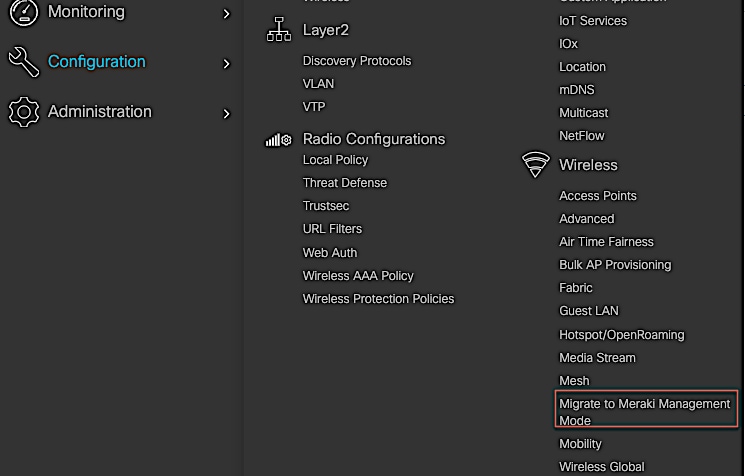Image resolution: width=745 pixels, height=476 pixels.
Task: Open Advanced wireless settings
Action: click(587, 219)
